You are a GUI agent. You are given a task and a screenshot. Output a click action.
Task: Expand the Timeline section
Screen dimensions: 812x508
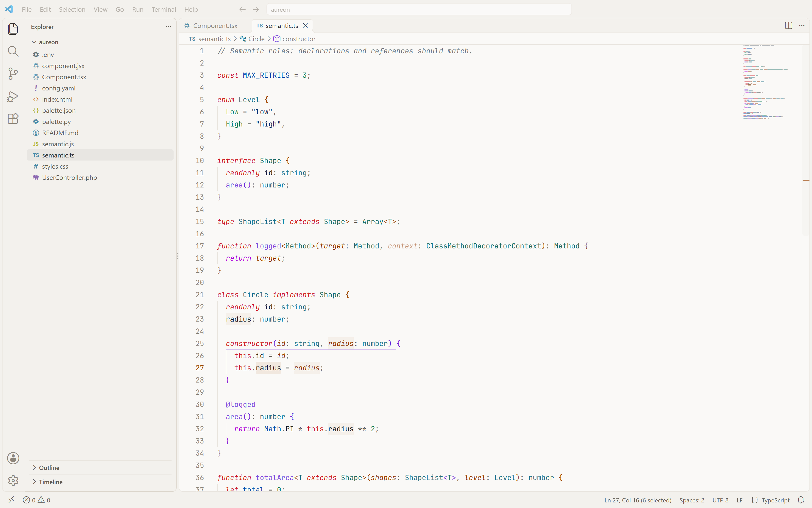point(100,482)
